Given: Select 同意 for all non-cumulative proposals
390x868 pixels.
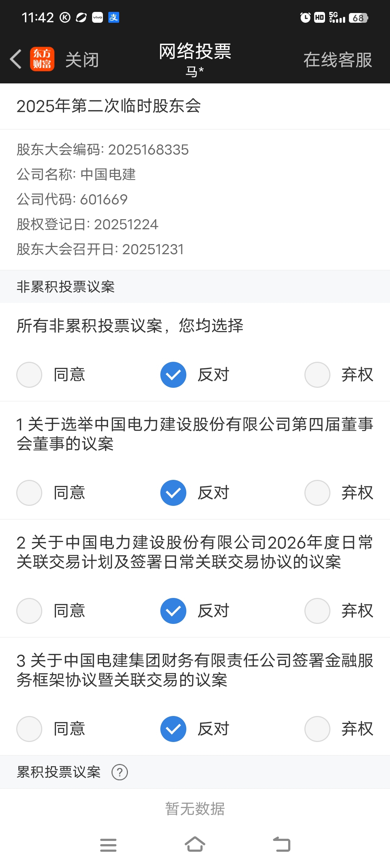Looking at the screenshot, I should 29,375.
